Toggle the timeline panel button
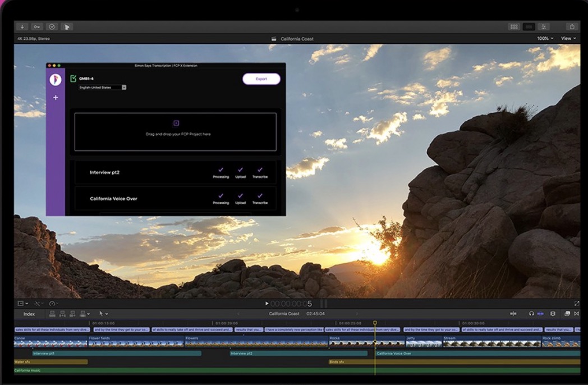 (x=529, y=26)
